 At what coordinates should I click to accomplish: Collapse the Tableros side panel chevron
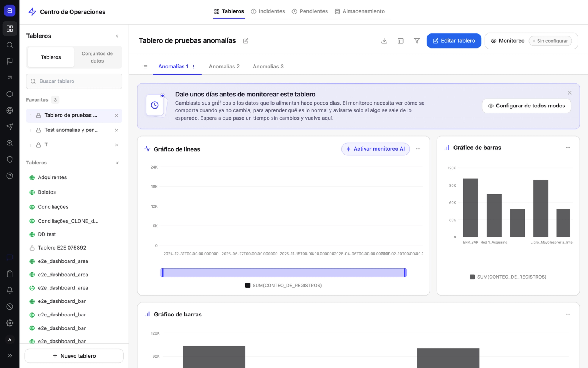tap(117, 36)
